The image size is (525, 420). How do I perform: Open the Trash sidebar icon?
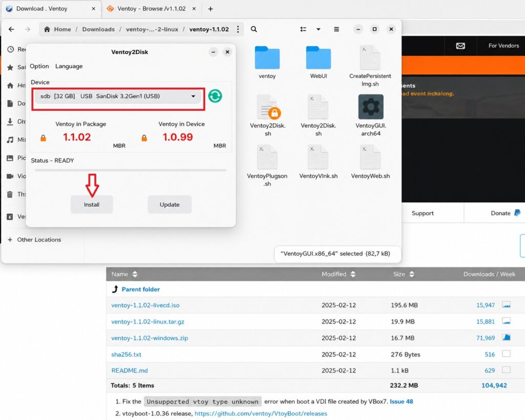pos(10,194)
